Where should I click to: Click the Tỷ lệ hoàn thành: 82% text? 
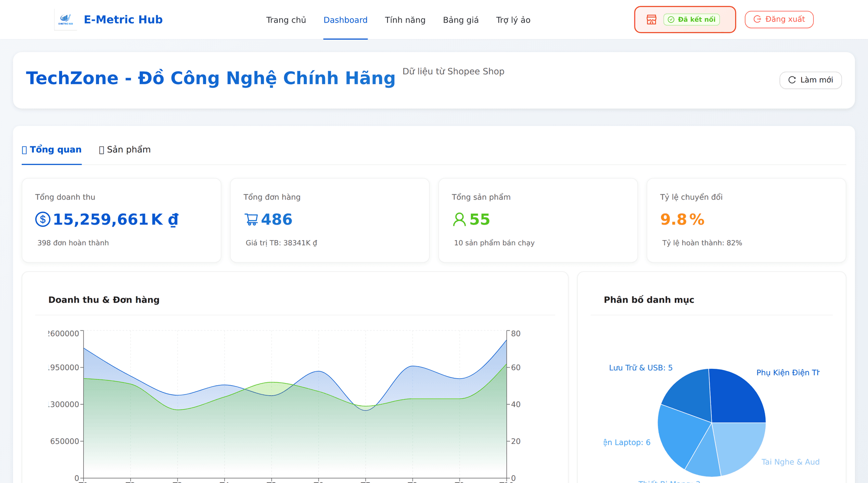point(702,243)
